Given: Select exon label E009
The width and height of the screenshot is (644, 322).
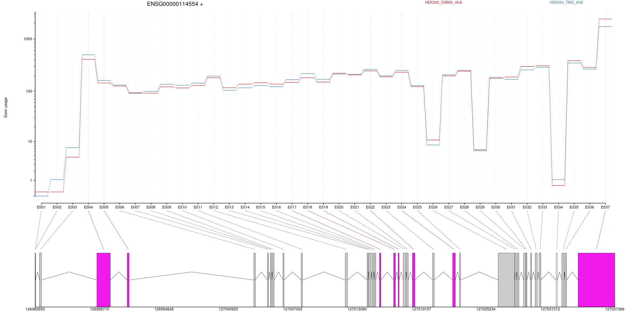Looking at the screenshot, I should coord(167,207).
